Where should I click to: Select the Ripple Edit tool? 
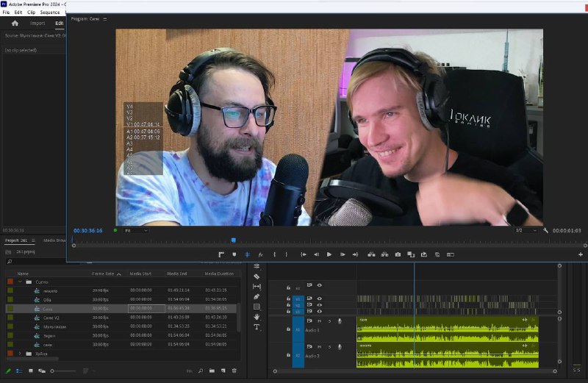pyautogui.click(x=257, y=266)
